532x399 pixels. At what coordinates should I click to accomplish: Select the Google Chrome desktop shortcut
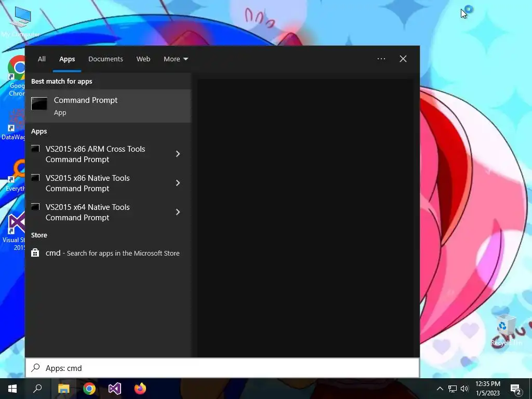(16, 76)
